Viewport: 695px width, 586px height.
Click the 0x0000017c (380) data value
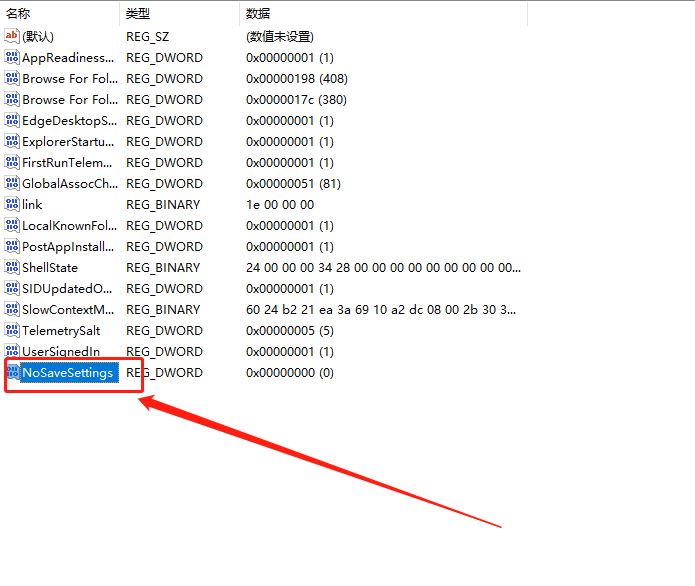click(297, 99)
